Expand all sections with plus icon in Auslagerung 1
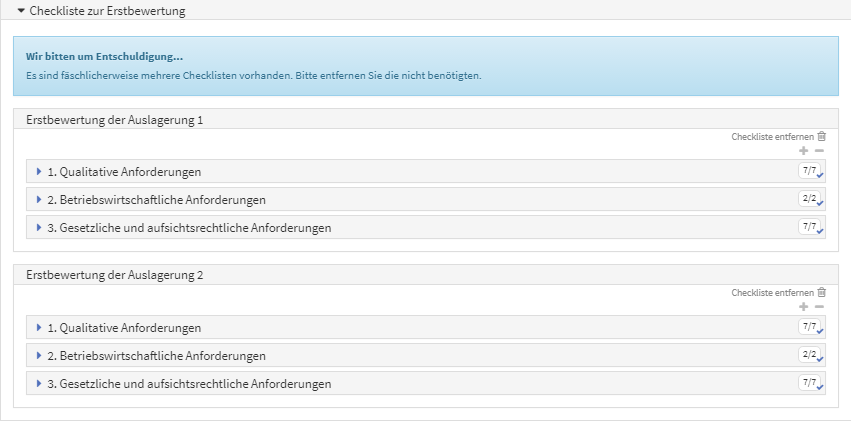 pos(804,151)
